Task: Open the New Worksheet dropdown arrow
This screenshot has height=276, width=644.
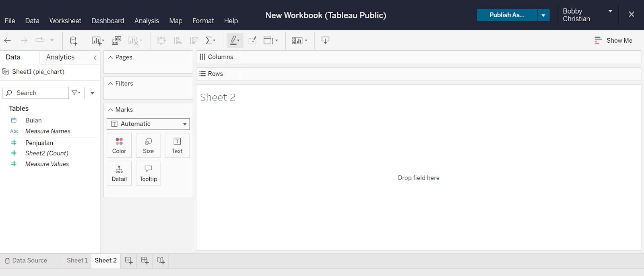Action: 103,41
